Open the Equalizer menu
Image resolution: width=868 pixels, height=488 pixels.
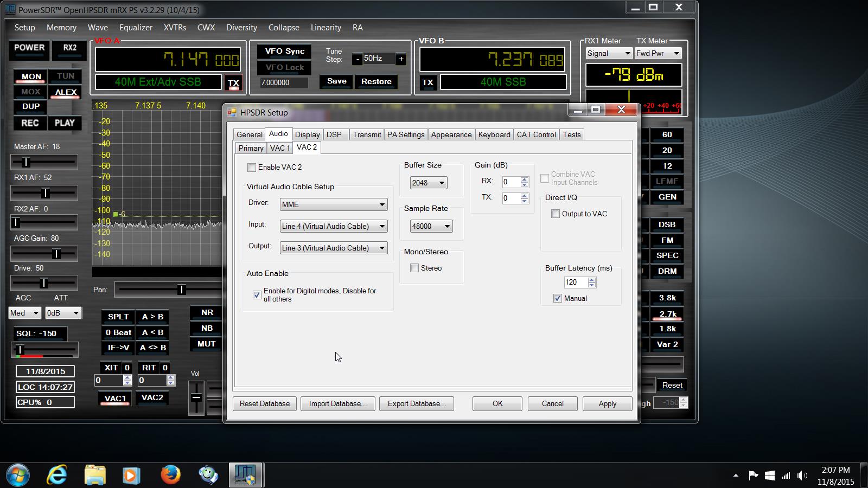tap(136, 28)
